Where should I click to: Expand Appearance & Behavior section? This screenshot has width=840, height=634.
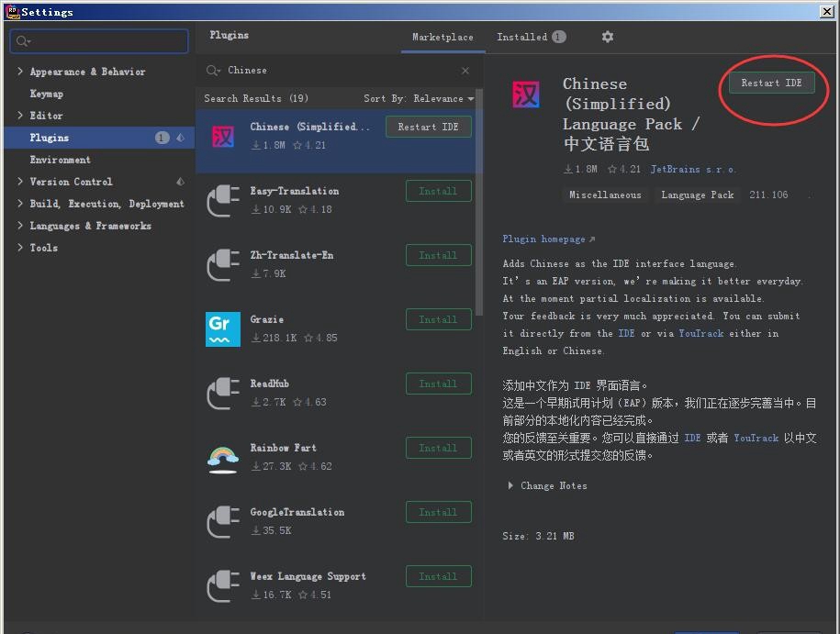click(x=20, y=72)
